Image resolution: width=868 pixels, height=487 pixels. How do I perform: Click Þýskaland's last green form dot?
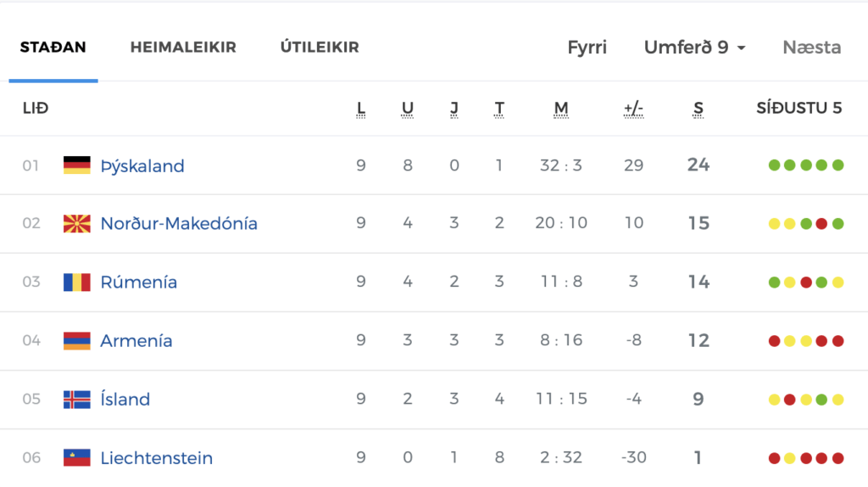pos(838,165)
